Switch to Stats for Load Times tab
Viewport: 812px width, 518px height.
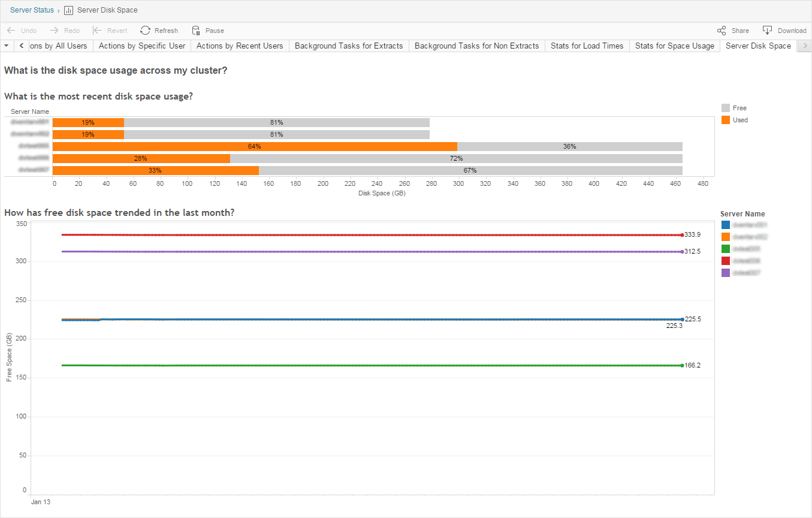coord(587,46)
